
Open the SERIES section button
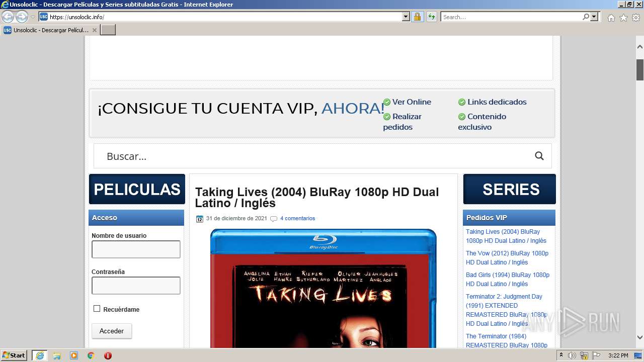click(510, 189)
